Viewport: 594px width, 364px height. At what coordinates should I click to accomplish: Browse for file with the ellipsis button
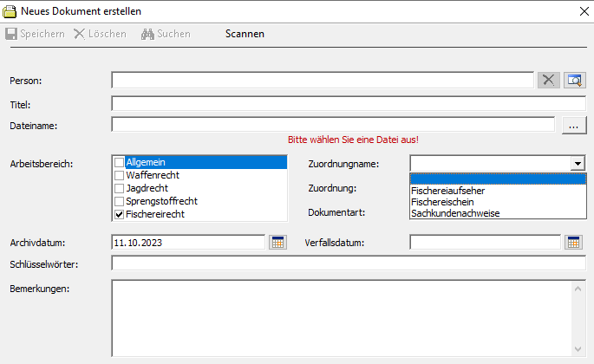tap(573, 126)
